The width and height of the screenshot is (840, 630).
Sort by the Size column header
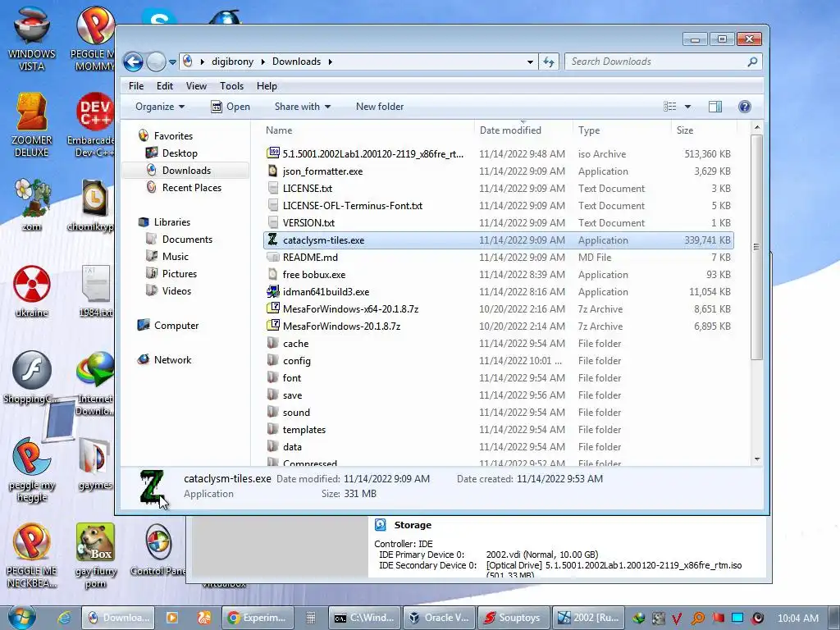tap(685, 130)
